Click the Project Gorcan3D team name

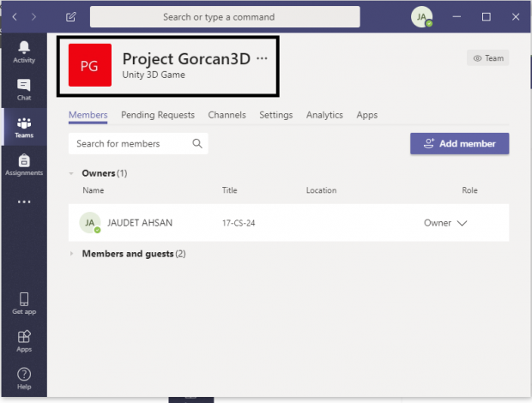coord(186,58)
